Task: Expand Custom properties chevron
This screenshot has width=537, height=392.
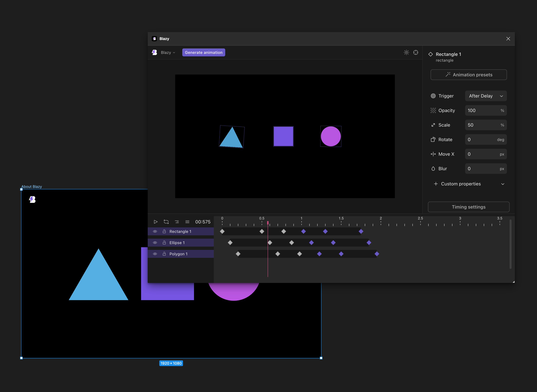Action: point(503,184)
